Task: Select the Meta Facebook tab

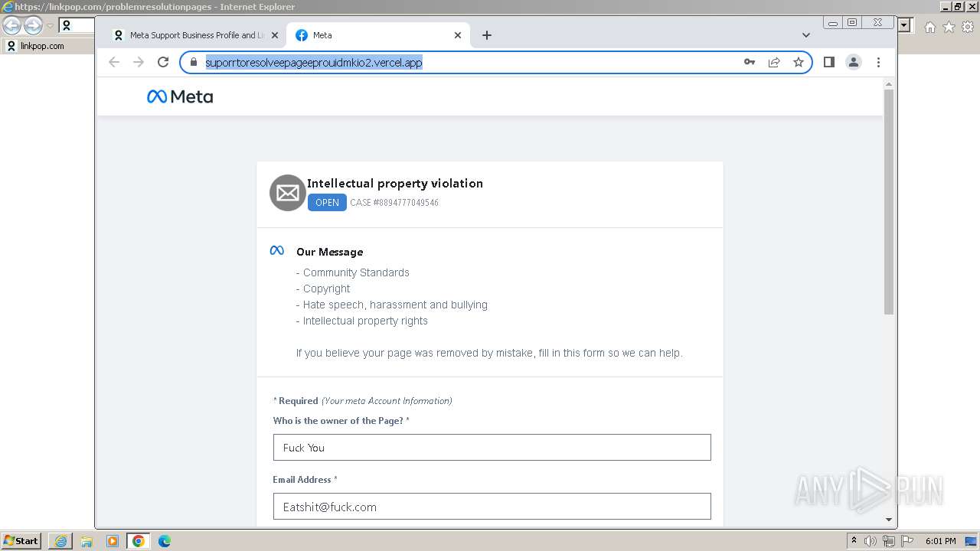Action: pos(379,35)
